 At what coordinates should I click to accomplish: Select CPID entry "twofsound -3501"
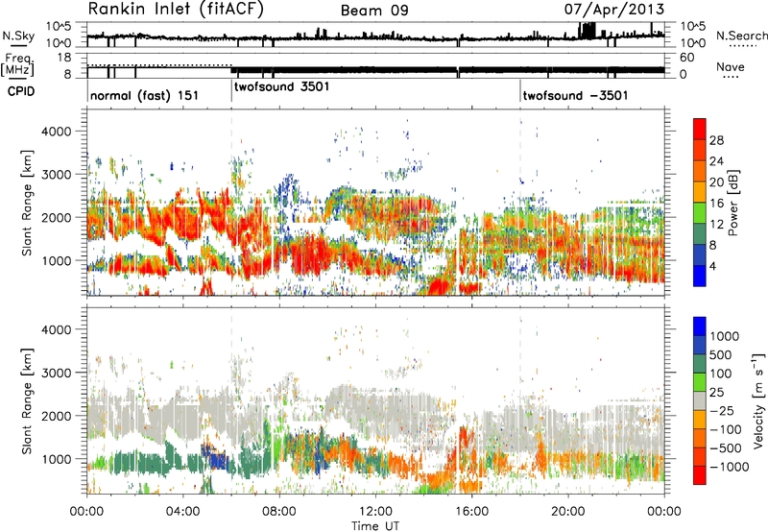pos(575,95)
